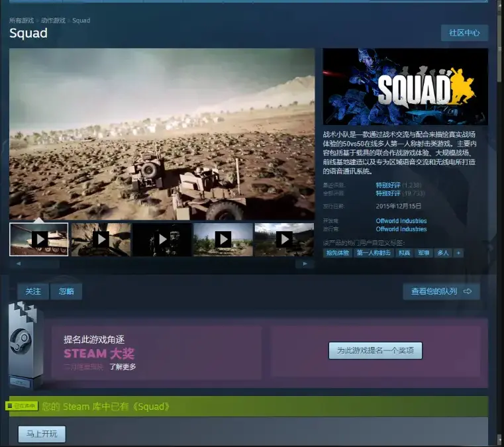Viewport: 504px width, 447px height.
Task: Click 马上开玩 play now button
Action: pyautogui.click(x=42, y=434)
